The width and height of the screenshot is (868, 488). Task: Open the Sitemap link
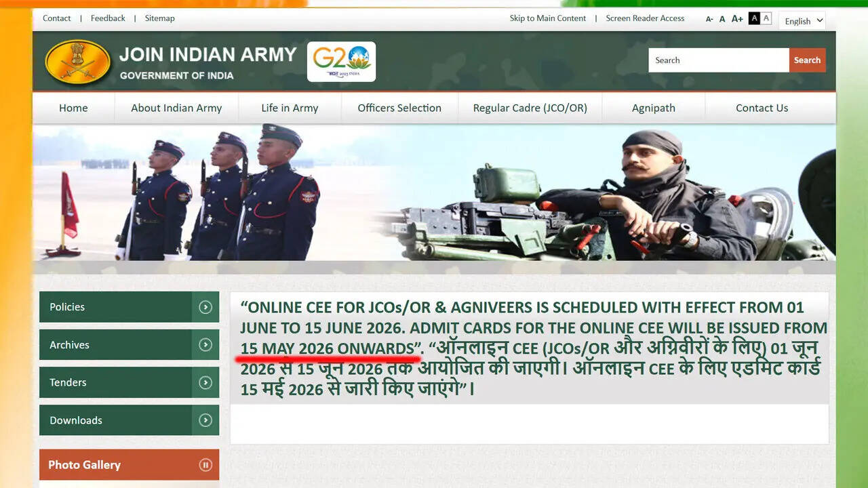[160, 18]
